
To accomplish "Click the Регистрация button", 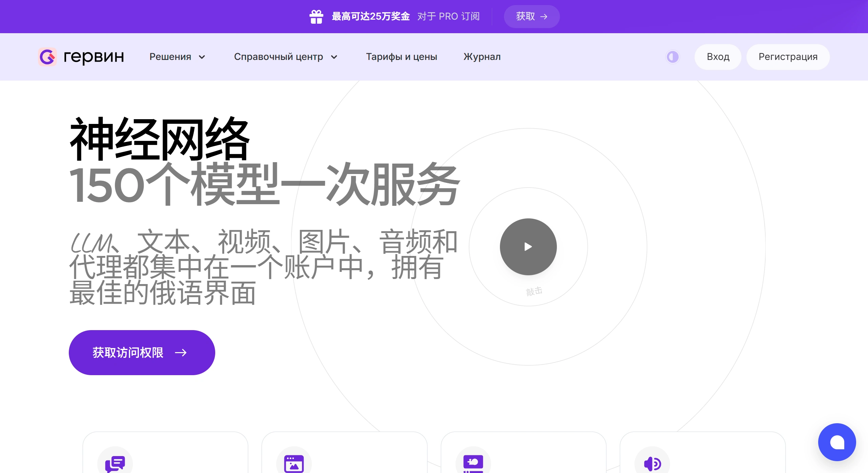I will (x=788, y=57).
